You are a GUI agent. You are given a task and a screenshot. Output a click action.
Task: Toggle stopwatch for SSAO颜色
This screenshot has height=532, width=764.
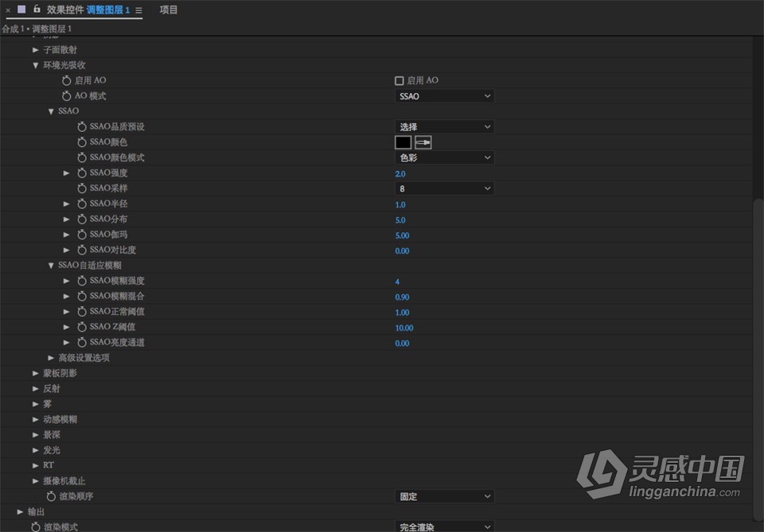click(82, 142)
